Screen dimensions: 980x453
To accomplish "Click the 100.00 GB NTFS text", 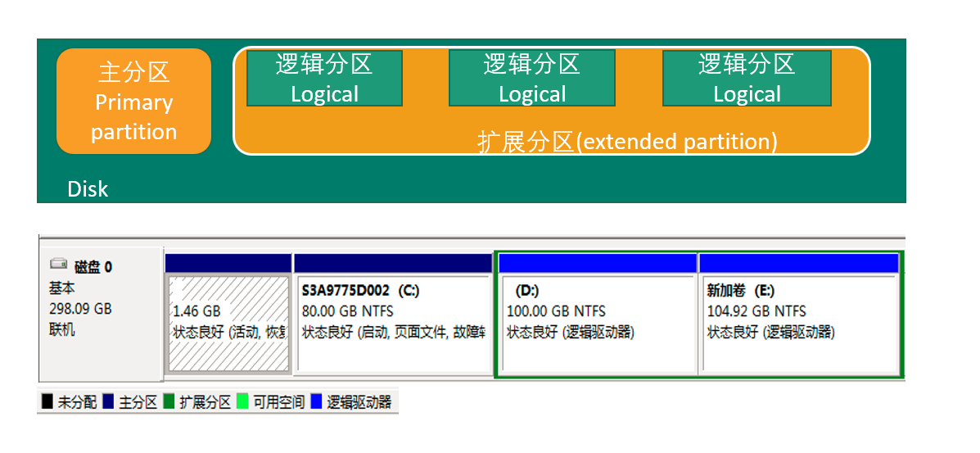I will coord(556,311).
